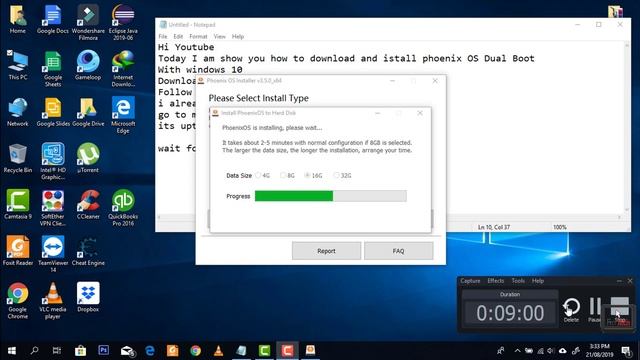640x360 pixels.
Task: Open the Network desktop icon
Action: [x=18, y=112]
